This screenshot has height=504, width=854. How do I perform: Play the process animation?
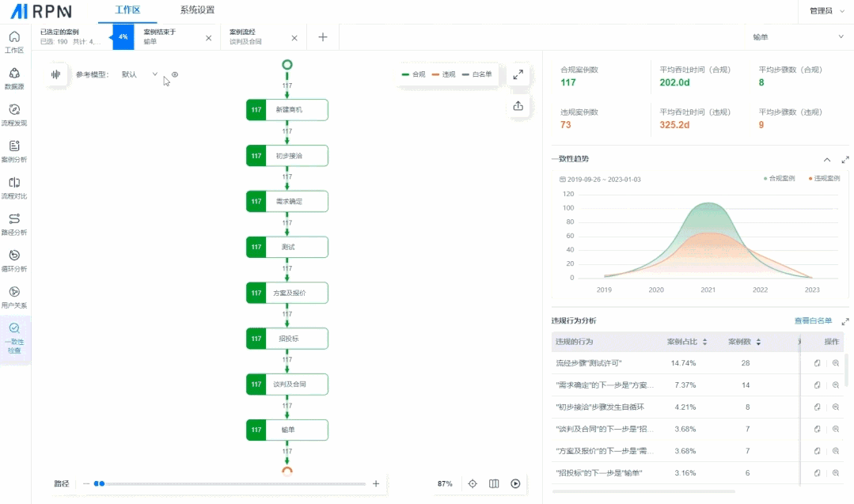pyautogui.click(x=515, y=483)
